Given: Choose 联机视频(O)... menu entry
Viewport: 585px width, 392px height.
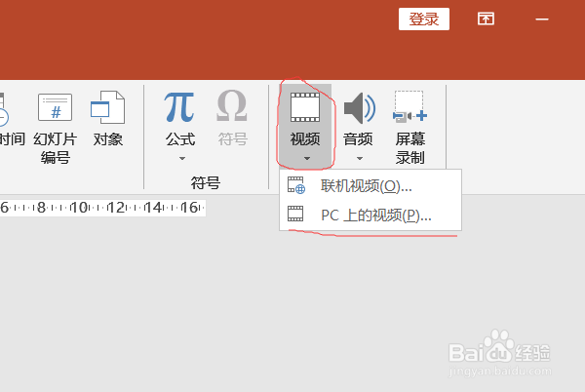Looking at the screenshot, I should pos(370,185).
